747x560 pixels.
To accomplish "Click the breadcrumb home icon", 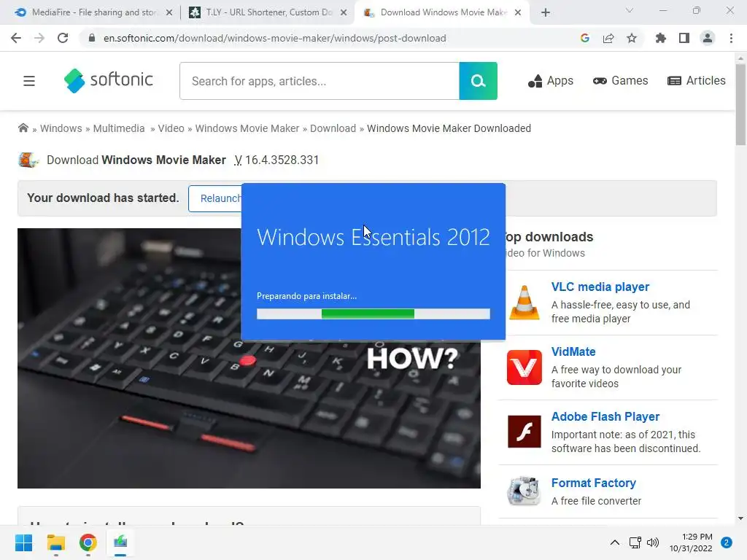I will (23, 128).
